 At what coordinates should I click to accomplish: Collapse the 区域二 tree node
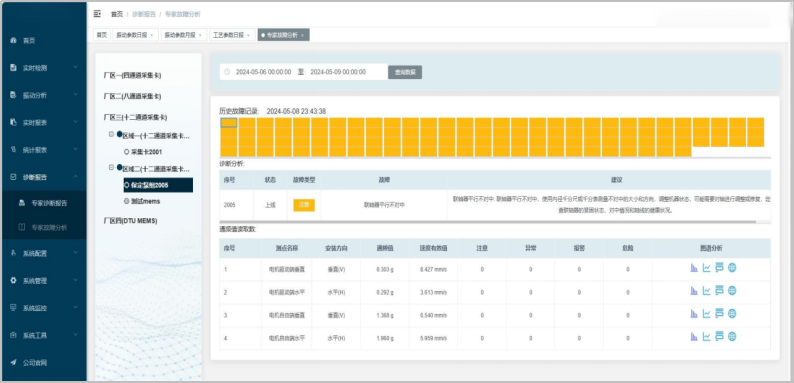[x=111, y=167]
